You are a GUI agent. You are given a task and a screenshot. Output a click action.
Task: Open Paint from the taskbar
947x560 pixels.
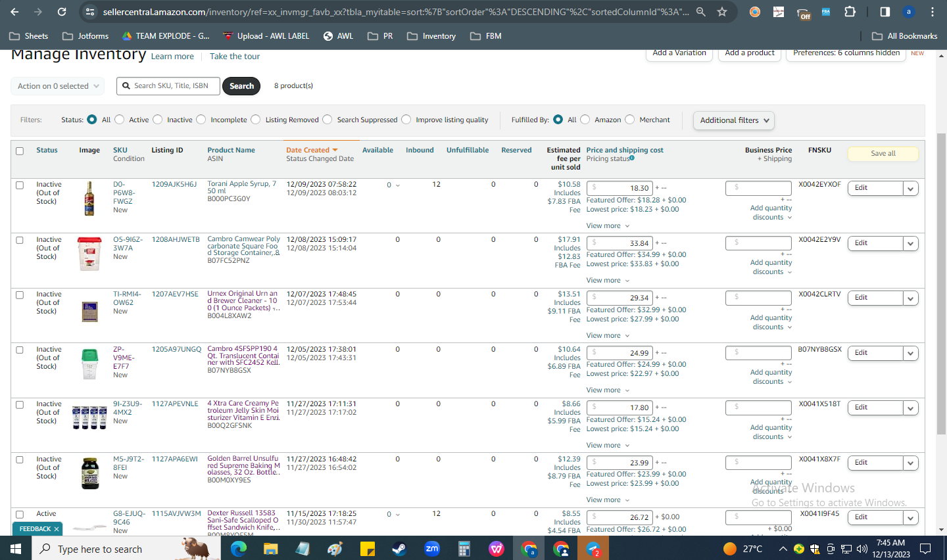[335, 548]
